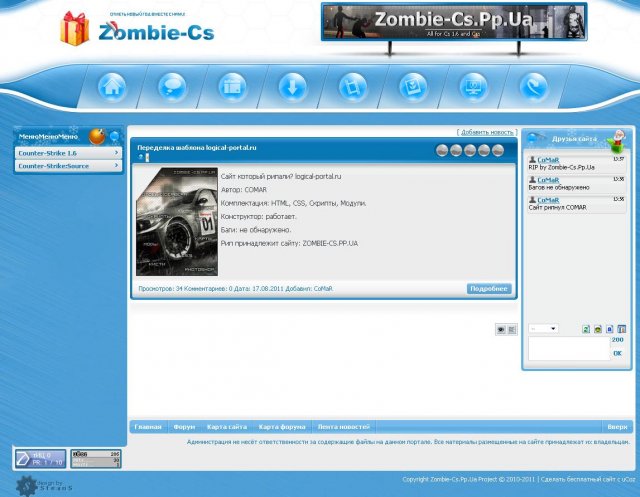Click the eye view-mode icon

(x=501, y=329)
